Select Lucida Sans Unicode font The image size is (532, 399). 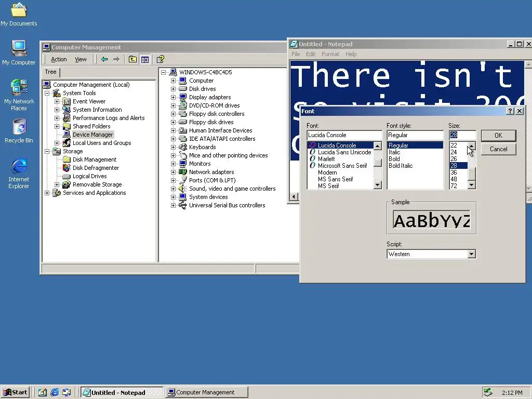coord(344,152)
